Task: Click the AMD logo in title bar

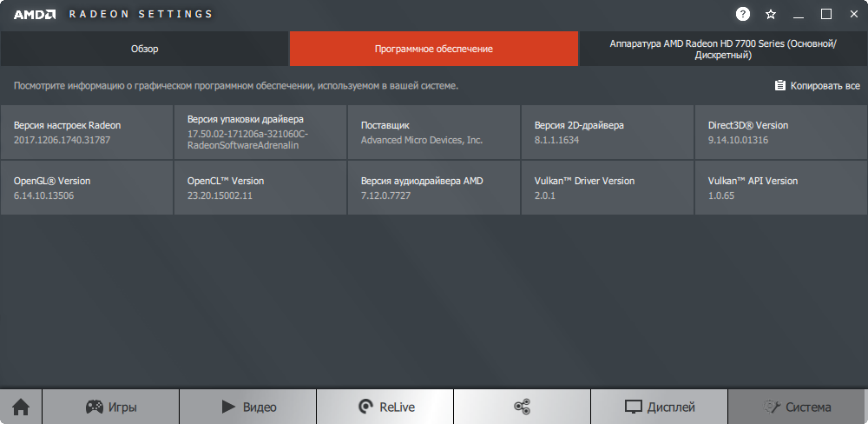Action: (x=35, y=15)
